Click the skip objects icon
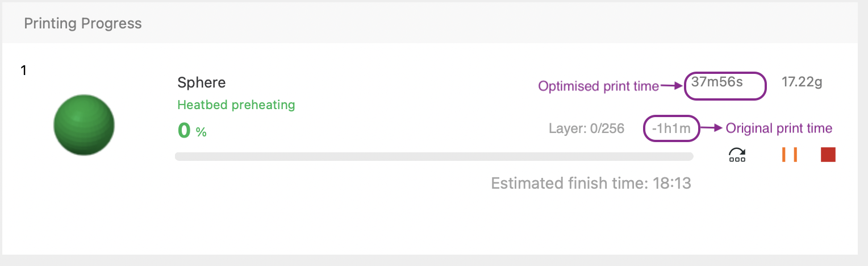Screen dimensions: 868x266 [x=737, y=155]
